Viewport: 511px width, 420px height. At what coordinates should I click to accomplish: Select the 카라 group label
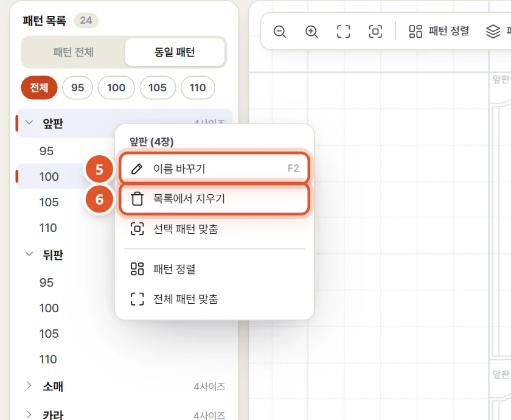click(x=53, y=415)
